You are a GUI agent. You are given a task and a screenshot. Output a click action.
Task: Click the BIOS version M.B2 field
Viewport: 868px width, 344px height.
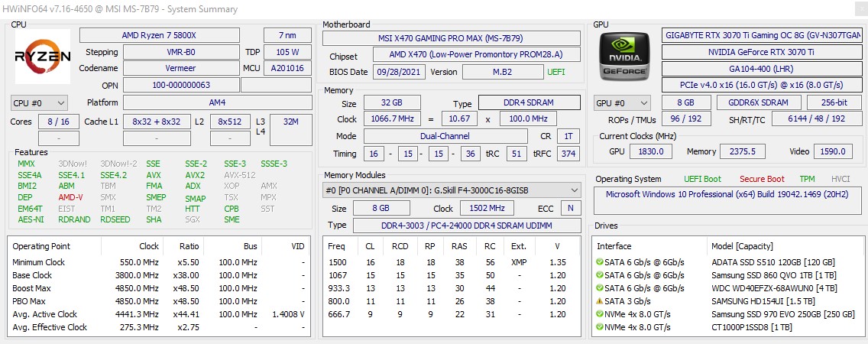[503, 72]
